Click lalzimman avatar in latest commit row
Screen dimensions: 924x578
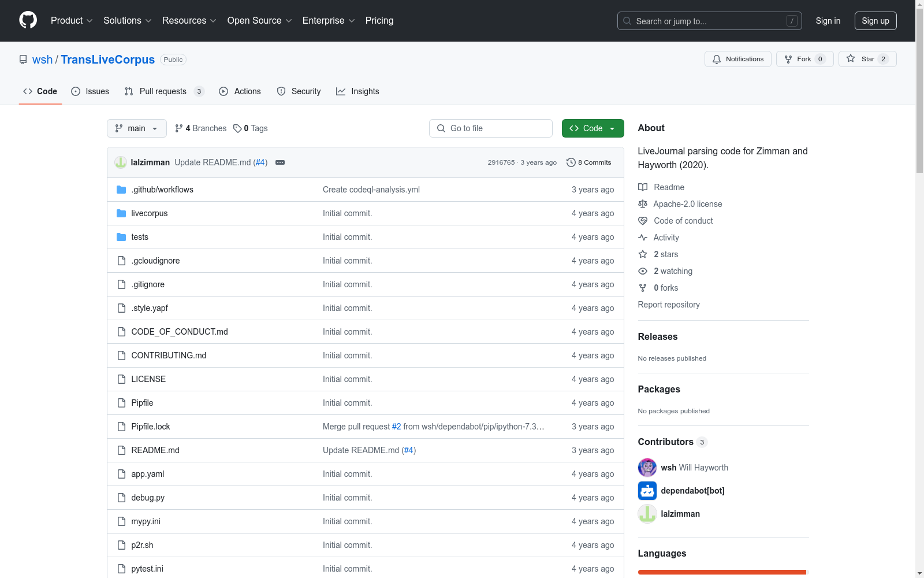pyautogui.click(x=121, y=162)
